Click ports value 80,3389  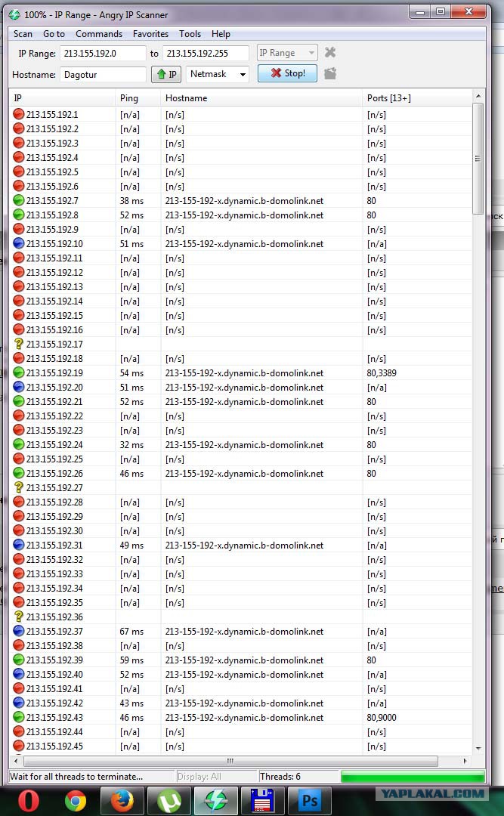pos(382,373)
